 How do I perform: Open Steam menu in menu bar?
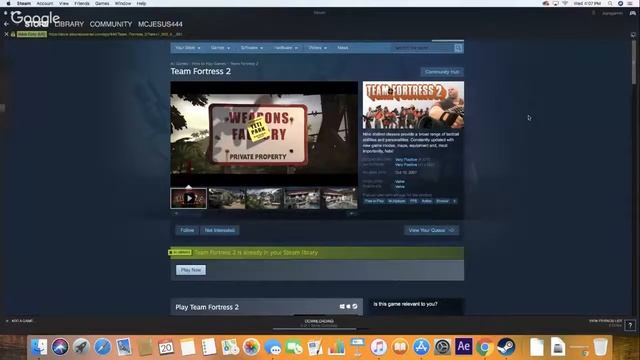click(24, 3)
